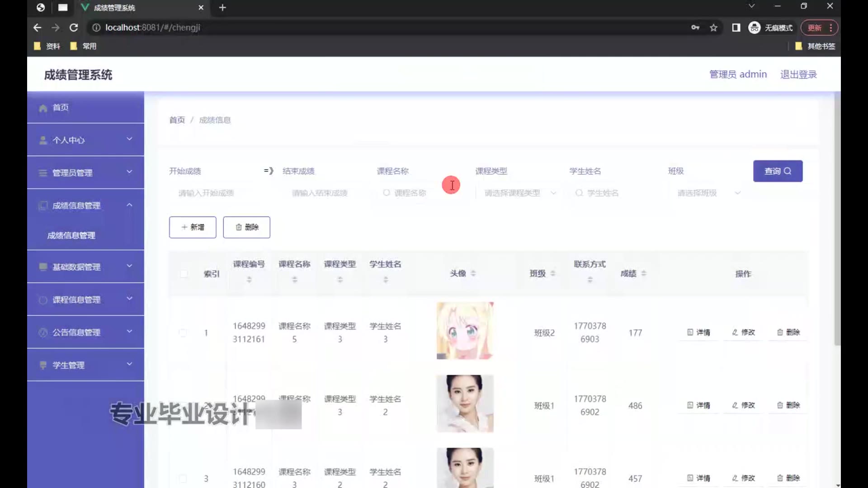Click the 新增 add button

coord(193,227)
